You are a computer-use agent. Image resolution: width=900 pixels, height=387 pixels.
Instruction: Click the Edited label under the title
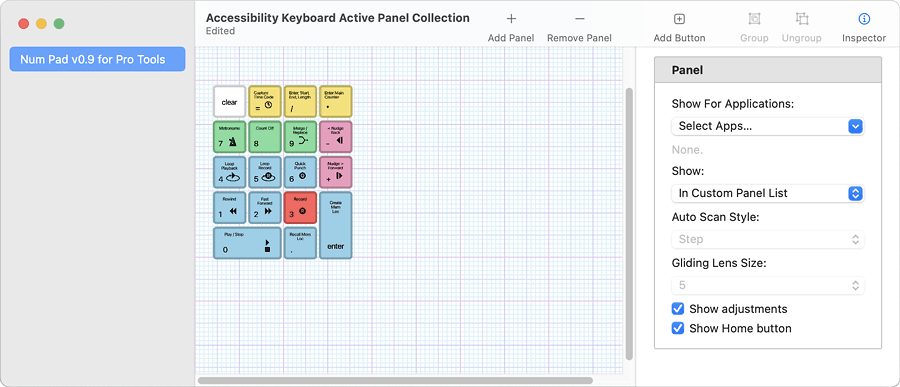tap(220, 31)
